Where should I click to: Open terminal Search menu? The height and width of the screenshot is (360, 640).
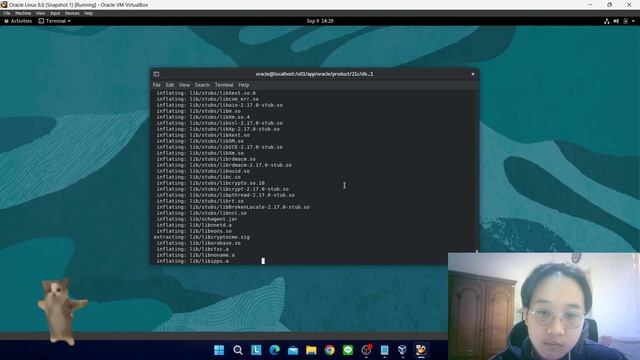[202, 85]
